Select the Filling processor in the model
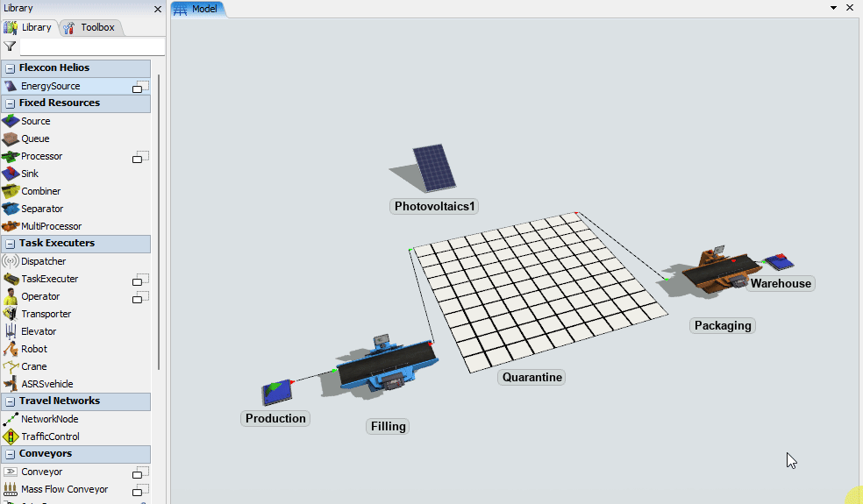Screen dimensions: 863x504 (387, 365)
